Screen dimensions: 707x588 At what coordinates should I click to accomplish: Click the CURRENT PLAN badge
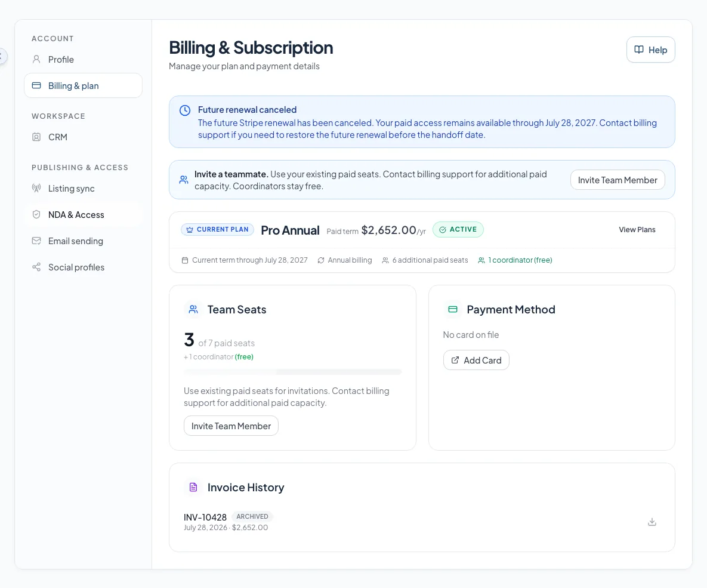[x=217, y=230]
